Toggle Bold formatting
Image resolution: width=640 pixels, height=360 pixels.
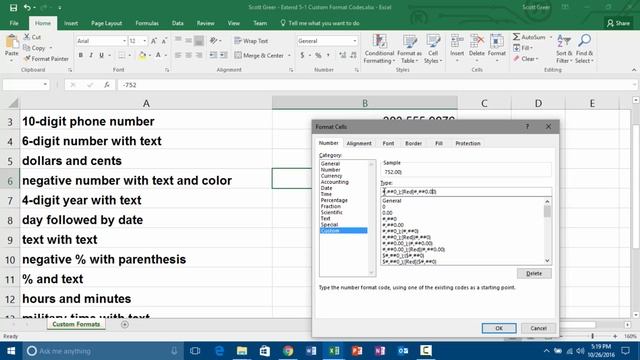tap(81, 55)
